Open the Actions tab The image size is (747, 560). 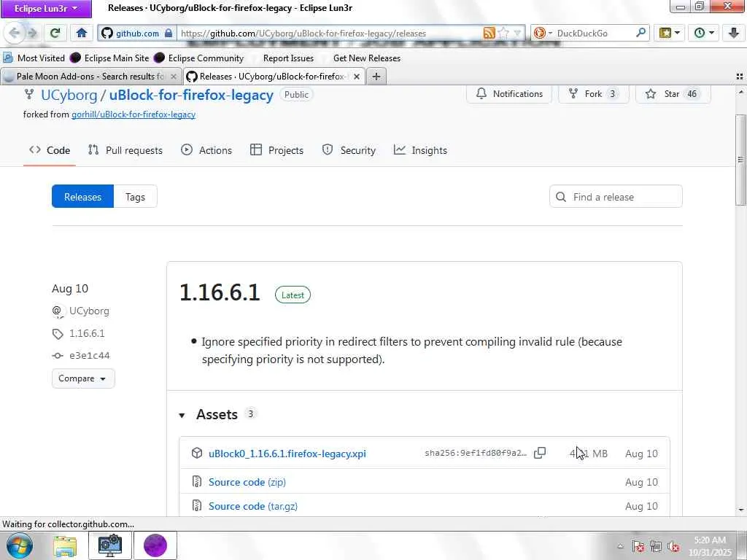(206, 150)
